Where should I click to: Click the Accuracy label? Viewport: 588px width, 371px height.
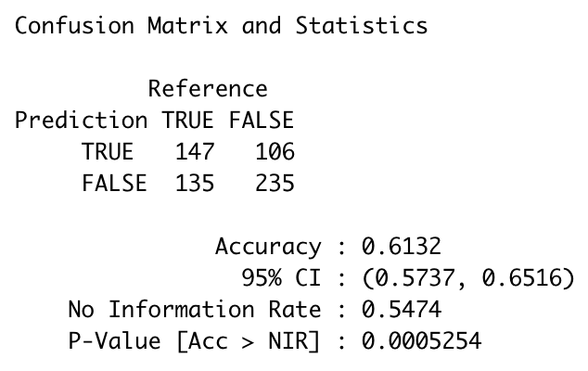[268, 247]
